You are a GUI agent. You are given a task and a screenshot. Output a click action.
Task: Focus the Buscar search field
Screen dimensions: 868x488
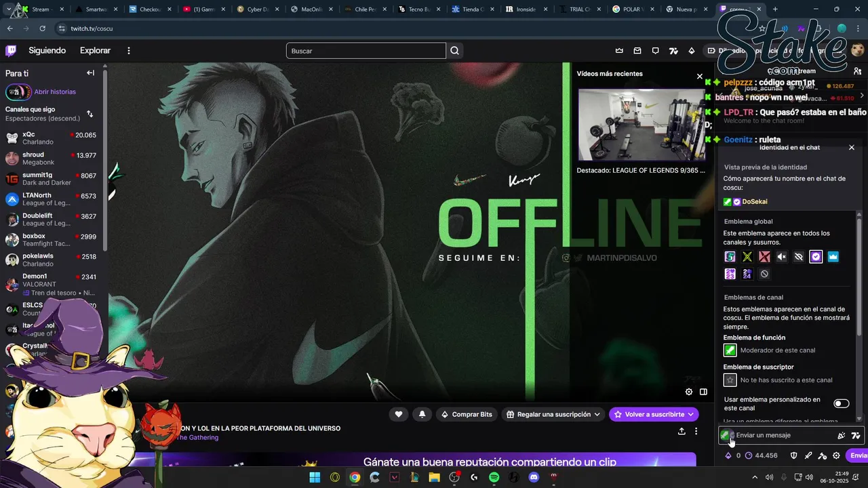pos(366,51)
